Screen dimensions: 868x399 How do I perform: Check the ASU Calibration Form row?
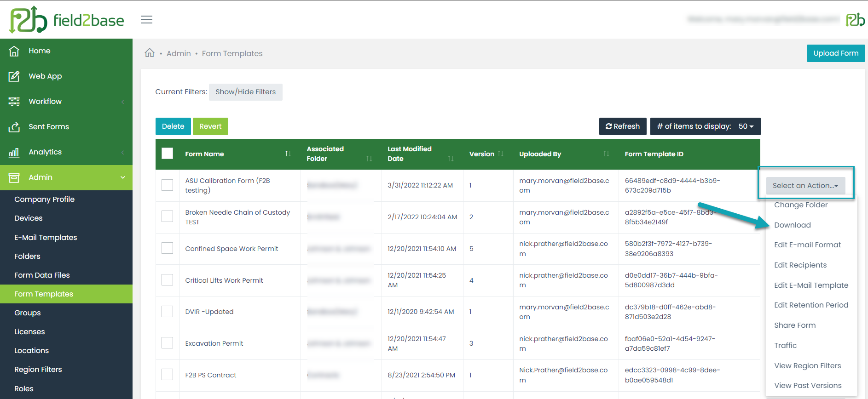168,185
